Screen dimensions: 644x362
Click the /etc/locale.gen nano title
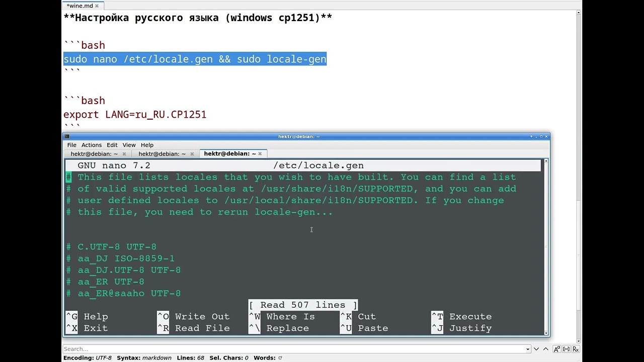(x=318, y=165)
